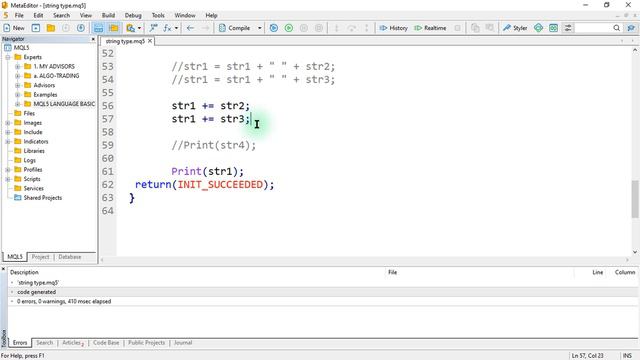Start debugging on real data (green play)
640x360 pixels.
(289, 28)
